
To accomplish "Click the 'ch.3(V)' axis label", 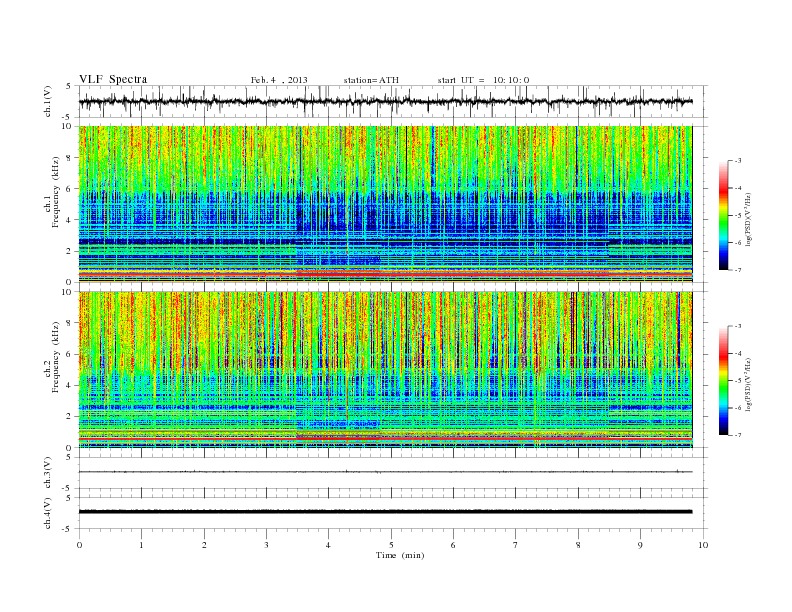I will pyautogui.click(x=48, y=473).
